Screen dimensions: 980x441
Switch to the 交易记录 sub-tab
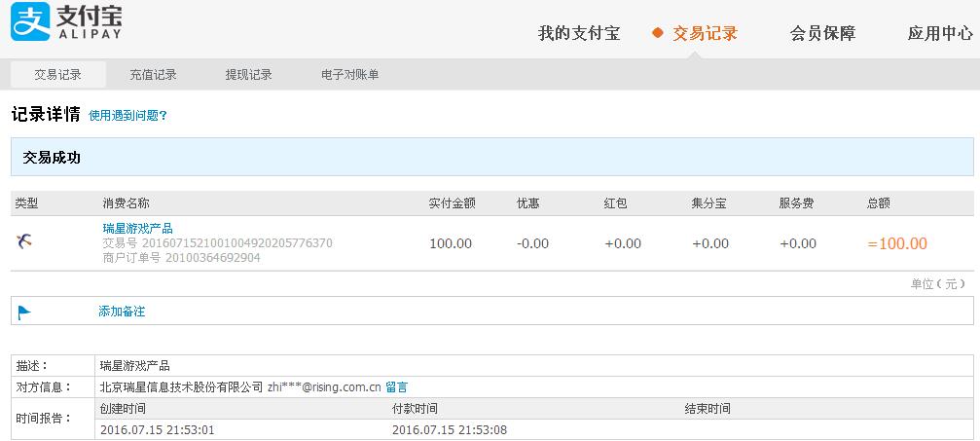pyautogui.click(x=58, y=75)
